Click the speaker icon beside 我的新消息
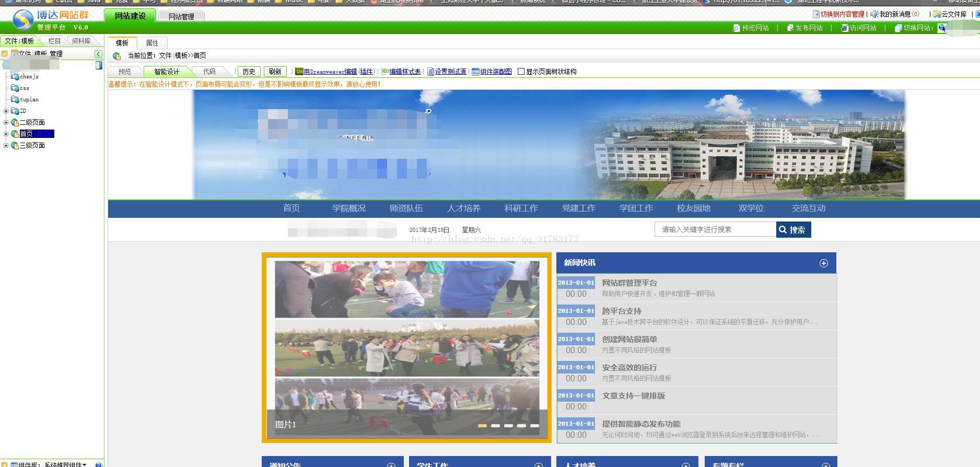Viewport: 980px width, 467px height. pyautogui.click(x=874, y=14)
